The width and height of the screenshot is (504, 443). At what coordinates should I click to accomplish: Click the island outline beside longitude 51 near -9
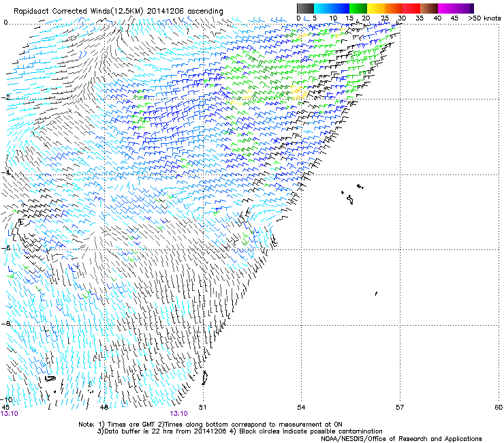(x=204, y=378)
